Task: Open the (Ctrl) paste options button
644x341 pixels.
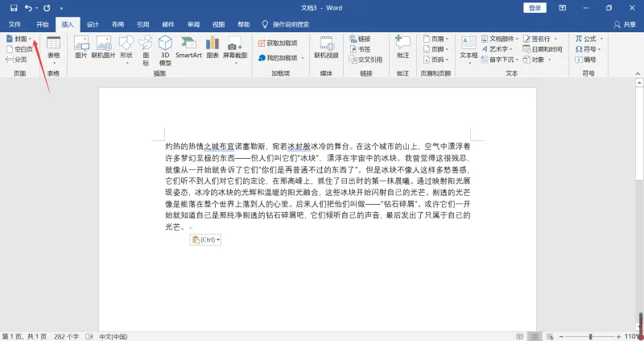Action: pos(205,239)
